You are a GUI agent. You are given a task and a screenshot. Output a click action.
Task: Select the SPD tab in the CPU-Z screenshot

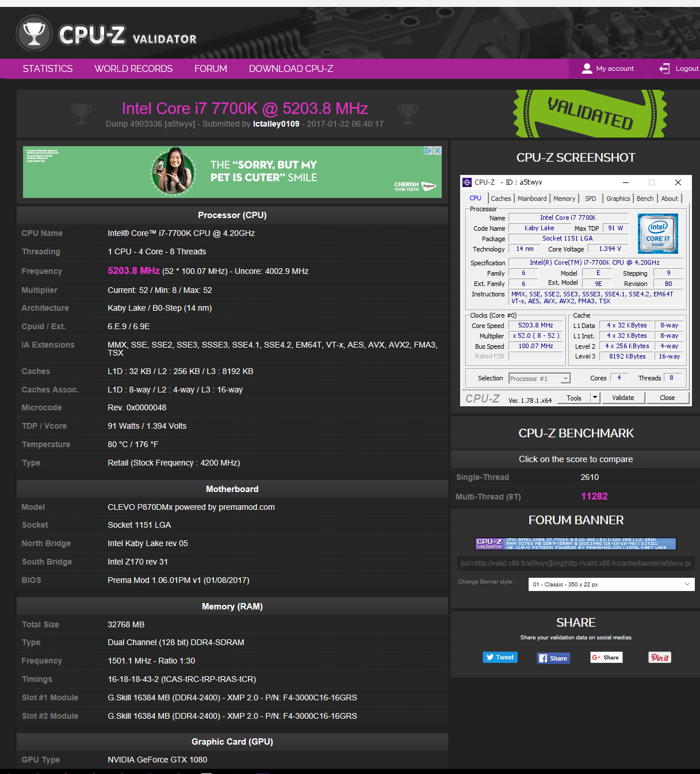(x=590, y=198)
